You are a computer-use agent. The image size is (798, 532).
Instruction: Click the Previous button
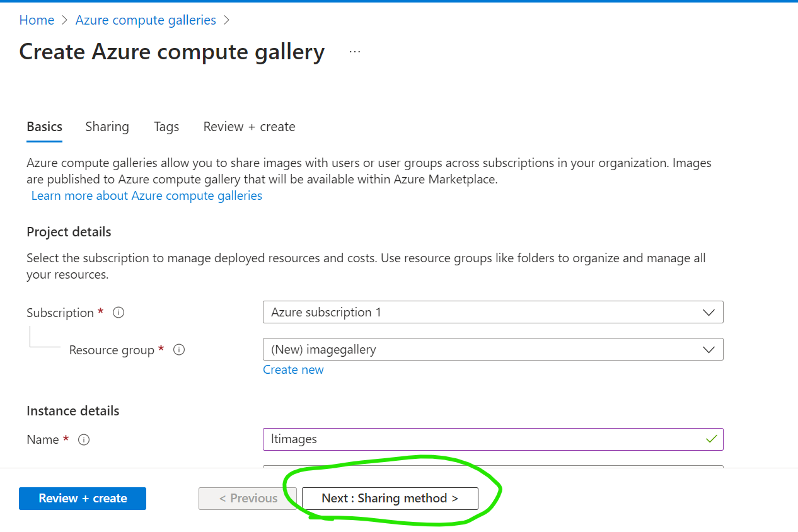click(x=248, y=499)
